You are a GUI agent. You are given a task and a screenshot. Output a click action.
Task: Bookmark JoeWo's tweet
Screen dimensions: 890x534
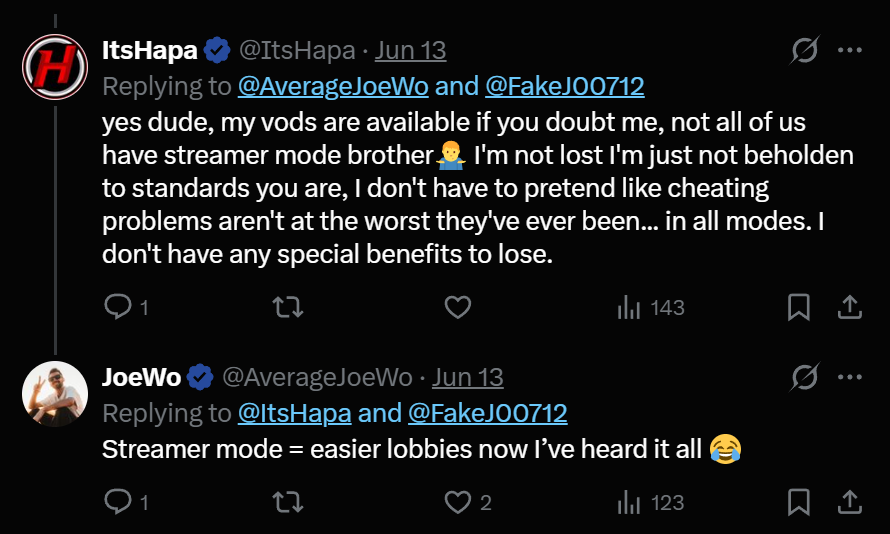[799, 502]
